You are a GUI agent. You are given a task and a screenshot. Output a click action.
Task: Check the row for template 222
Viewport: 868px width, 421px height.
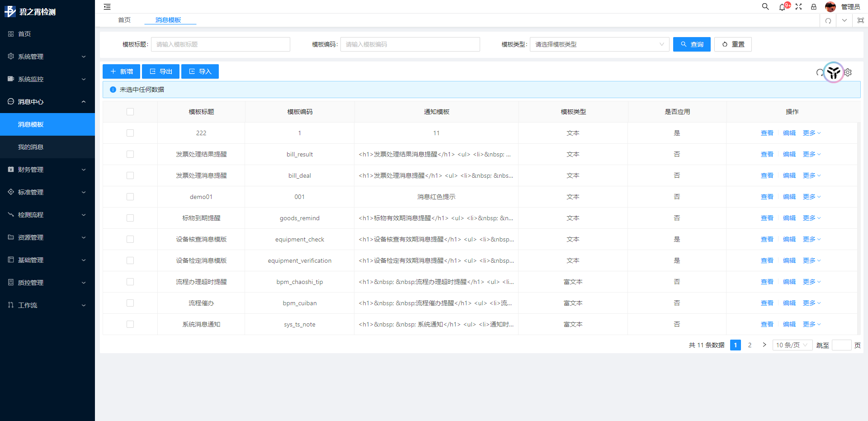click(130, 133)
